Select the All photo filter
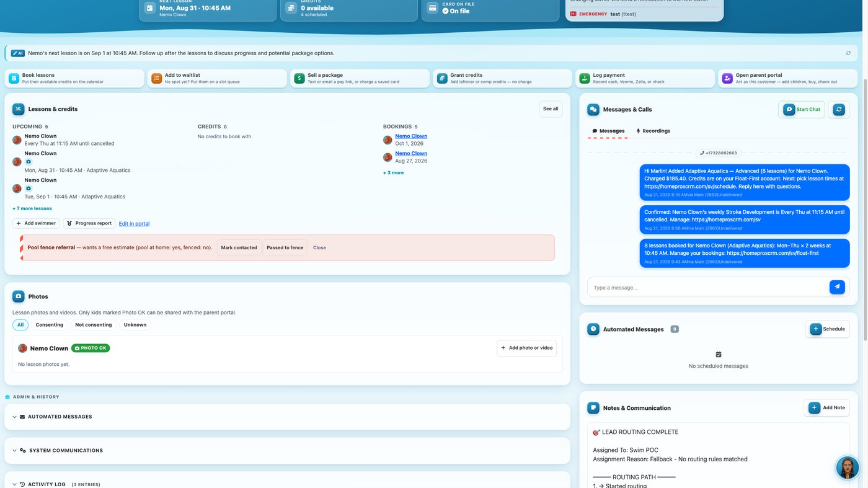 coord(20,325)
